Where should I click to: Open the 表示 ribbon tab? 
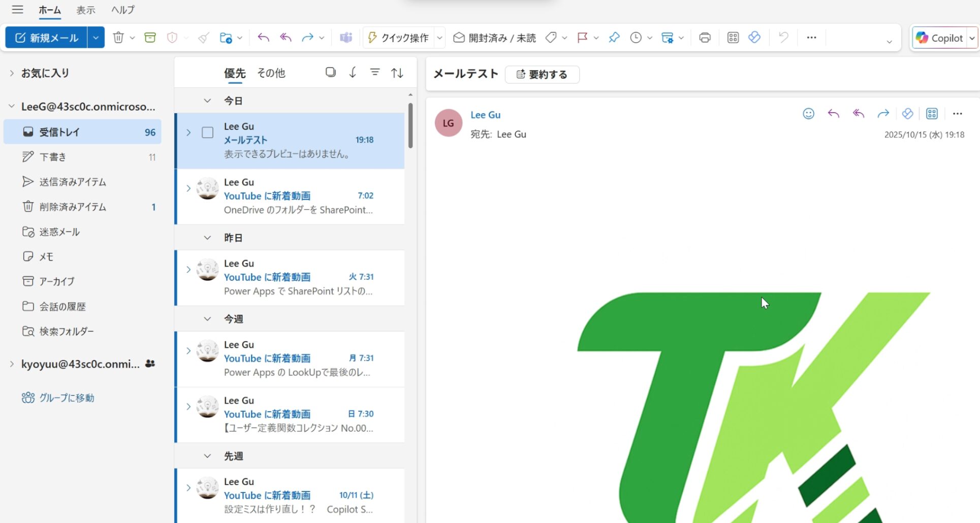(x=85, y=10)
